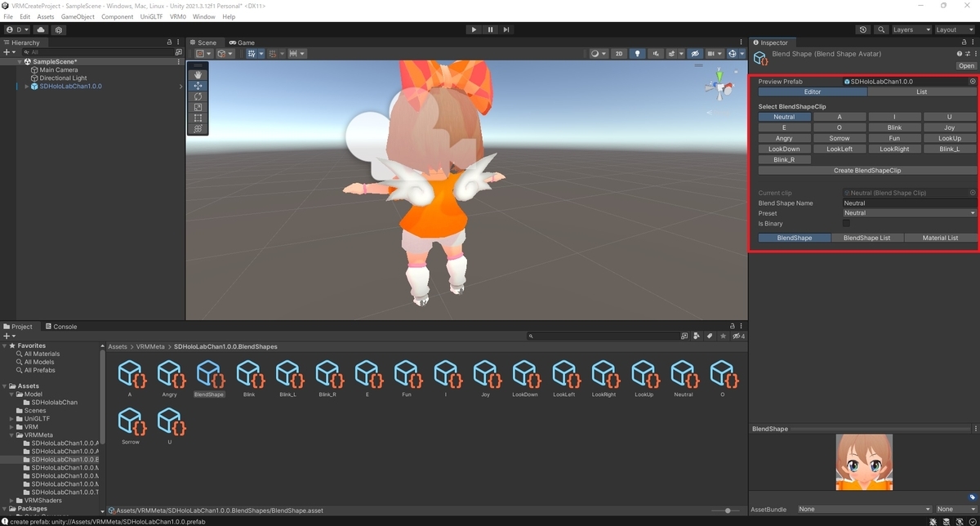This screenshot has width=980, height=526.
Task: Toggle scene audio icon
Action: click(656, 54)
